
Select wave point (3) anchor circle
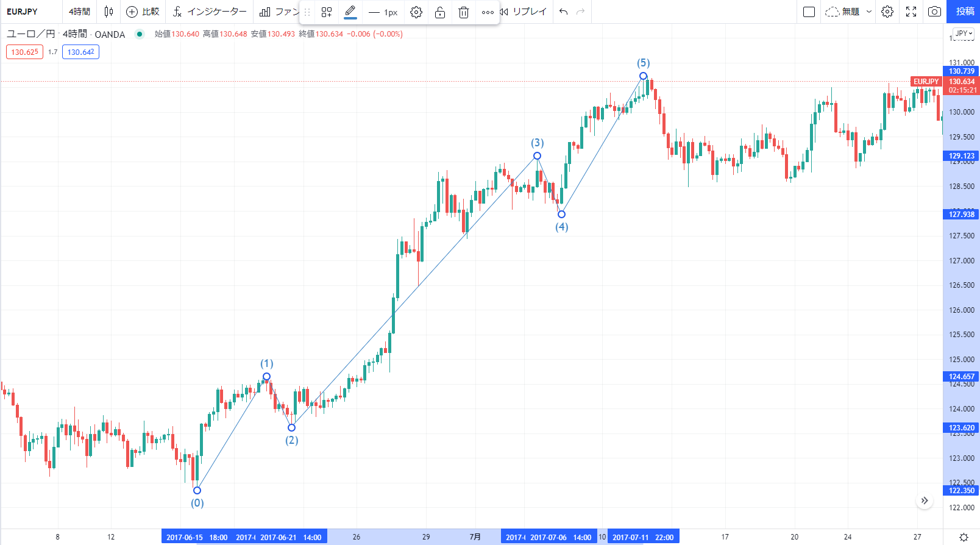click(x=537, y=155)
